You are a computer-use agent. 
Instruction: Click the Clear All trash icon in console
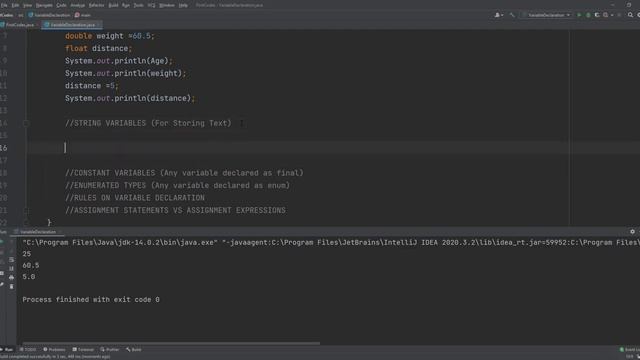[x=11, y=287]
